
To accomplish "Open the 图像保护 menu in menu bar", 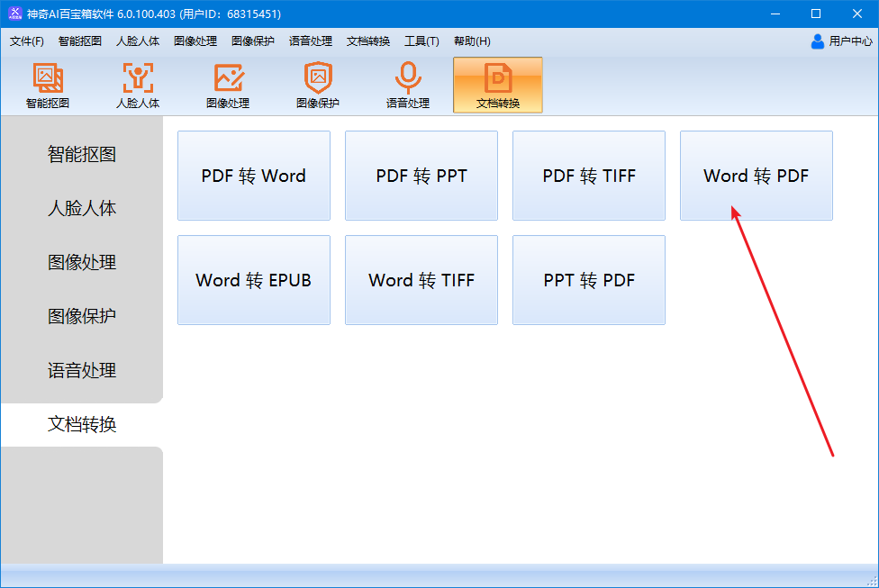I will click(253, 41).
